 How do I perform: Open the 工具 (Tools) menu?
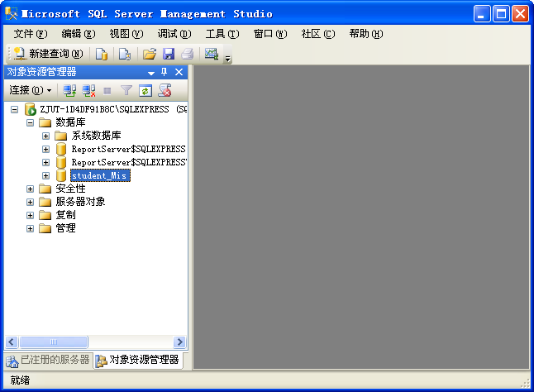point(222,34)
